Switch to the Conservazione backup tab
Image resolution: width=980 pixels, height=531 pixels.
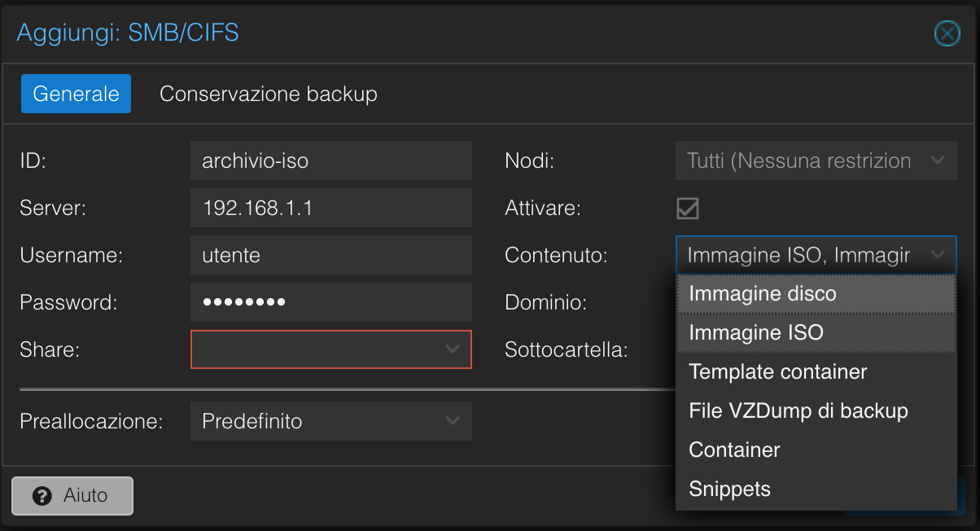tap(269, 94)
